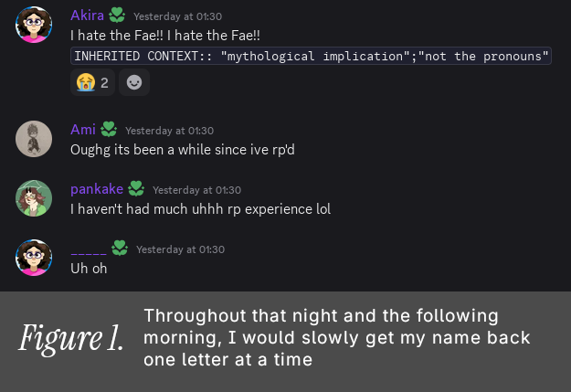Image resolution: width=571 pixels, height=392 pixels.
Task: Click the pankake username
Action: (x=97, y=189)
